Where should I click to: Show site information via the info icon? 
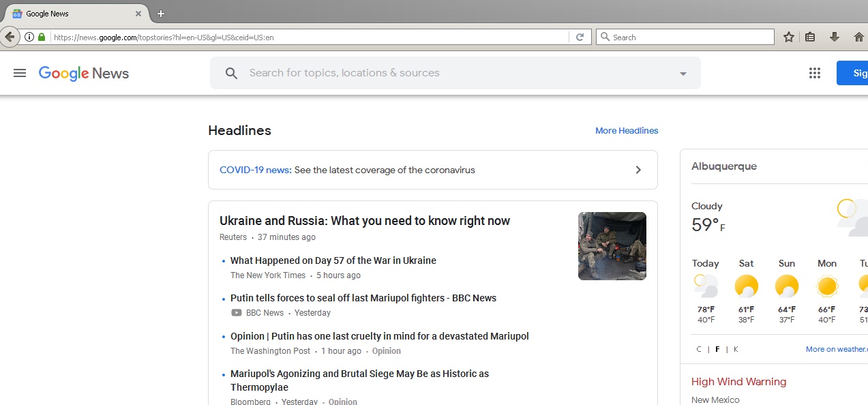[x=29, y=37]
